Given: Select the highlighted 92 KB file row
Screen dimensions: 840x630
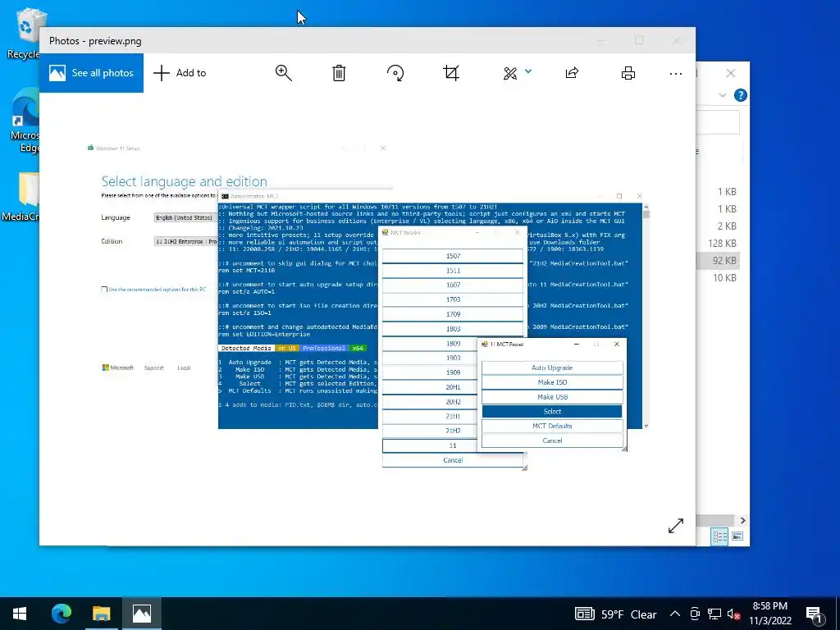Looking at the screenshot, I should 718,260.
